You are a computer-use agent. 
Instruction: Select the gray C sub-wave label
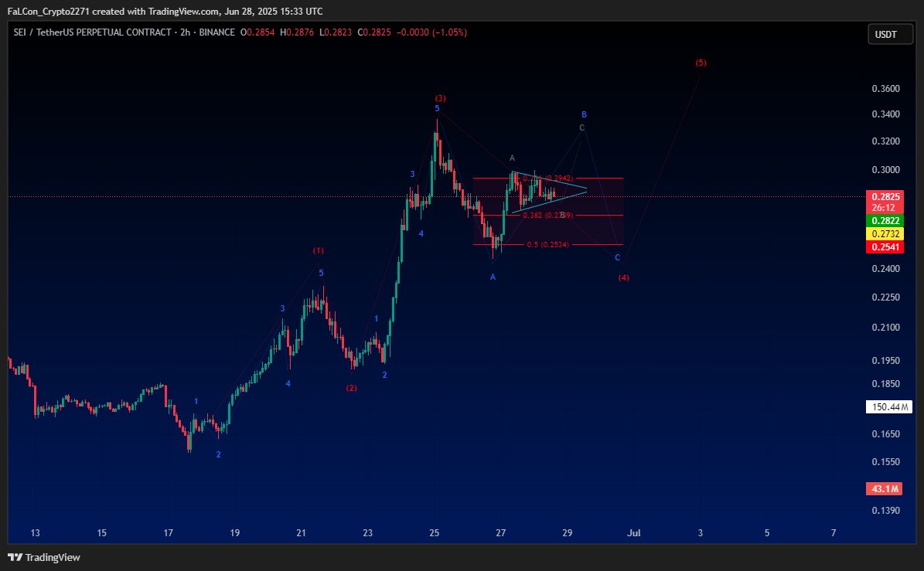click(581, 127)
